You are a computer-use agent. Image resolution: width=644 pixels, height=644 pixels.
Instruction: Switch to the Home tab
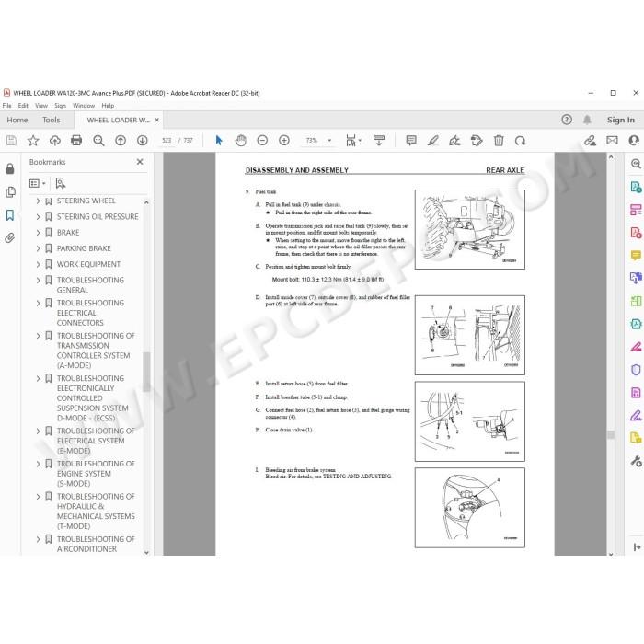coord(17,120)
